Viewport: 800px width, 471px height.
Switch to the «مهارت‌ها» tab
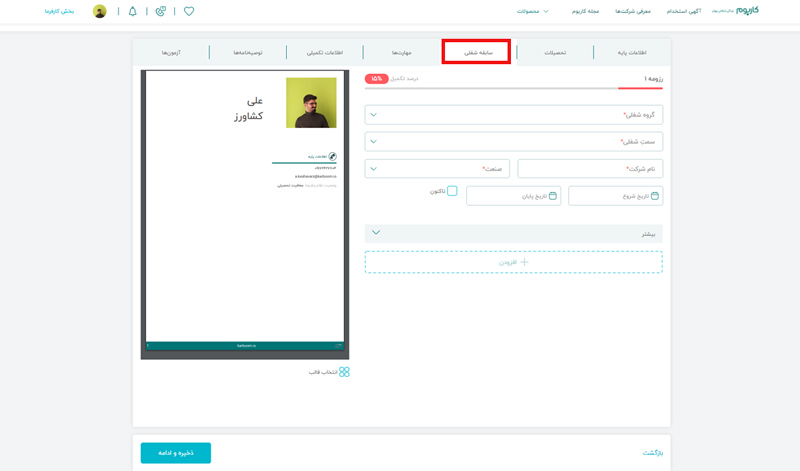(x=401, y=52)
